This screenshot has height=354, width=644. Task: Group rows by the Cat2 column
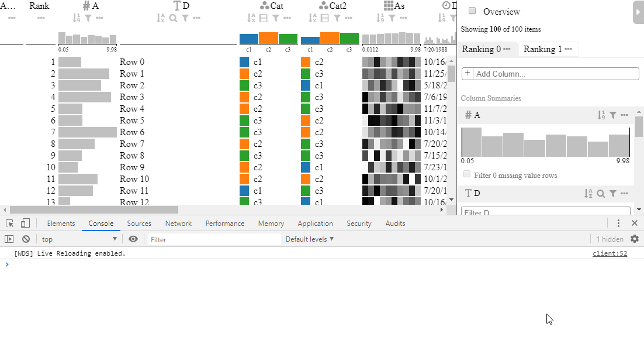pyautogui.click(x=326, y=18)
